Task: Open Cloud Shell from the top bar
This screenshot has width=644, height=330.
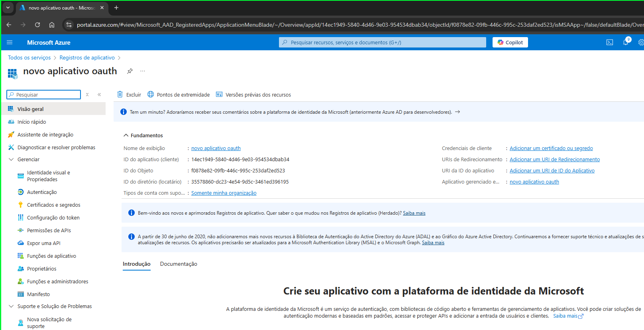Action: (x=610, y=42)
